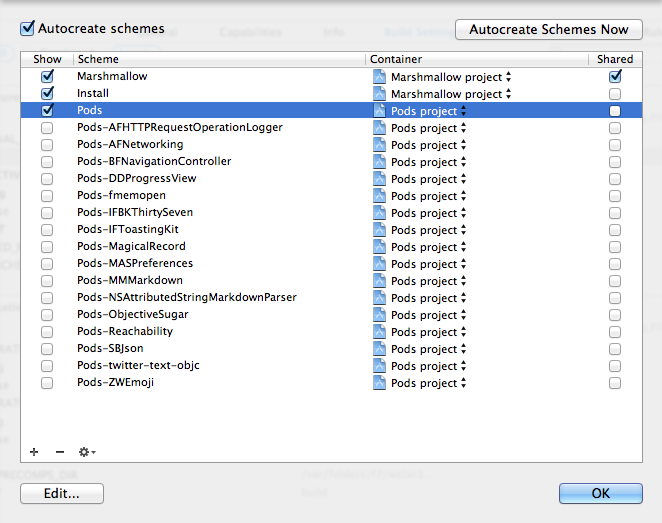Click the plus icon to add scheme
The width and height of the screenshot is (662, 523).
pos(34,452)
